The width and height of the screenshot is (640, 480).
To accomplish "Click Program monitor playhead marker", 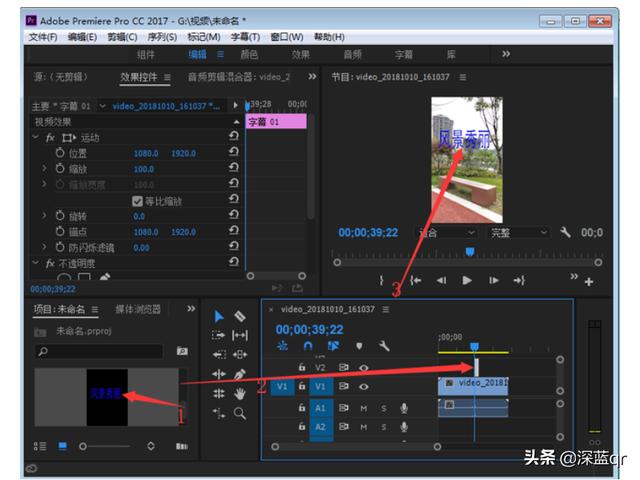I will coord(470,251).
